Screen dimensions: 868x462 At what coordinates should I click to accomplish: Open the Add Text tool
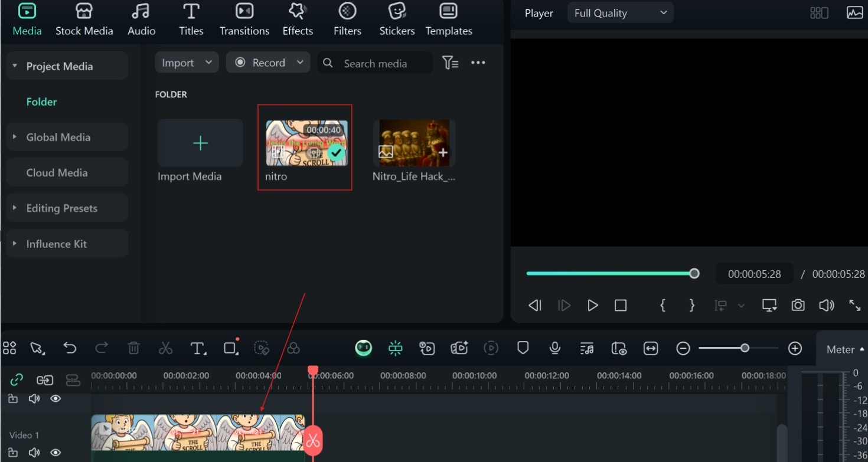pos(197,348)
